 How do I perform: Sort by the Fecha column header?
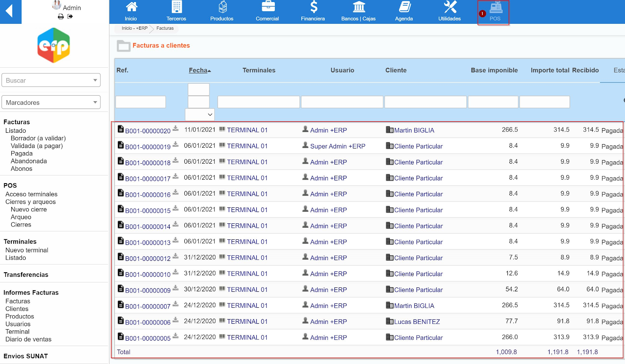tap(200, 70)
